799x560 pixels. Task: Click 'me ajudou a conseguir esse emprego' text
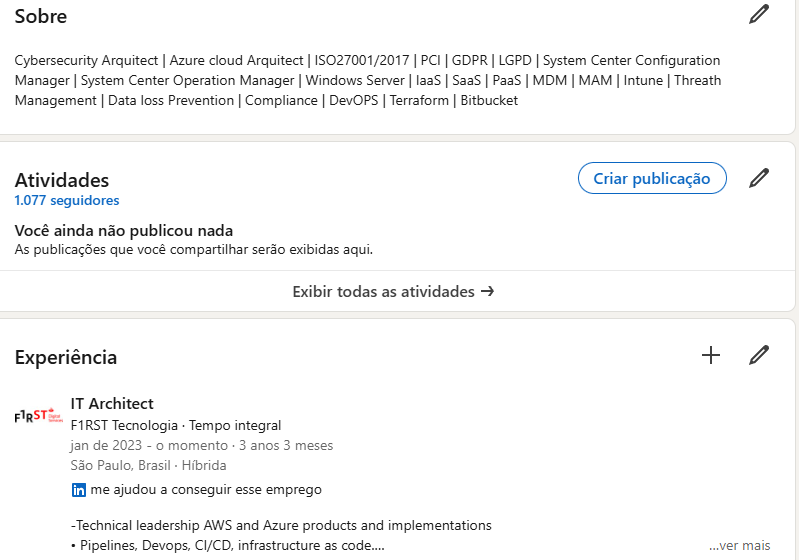206,490
